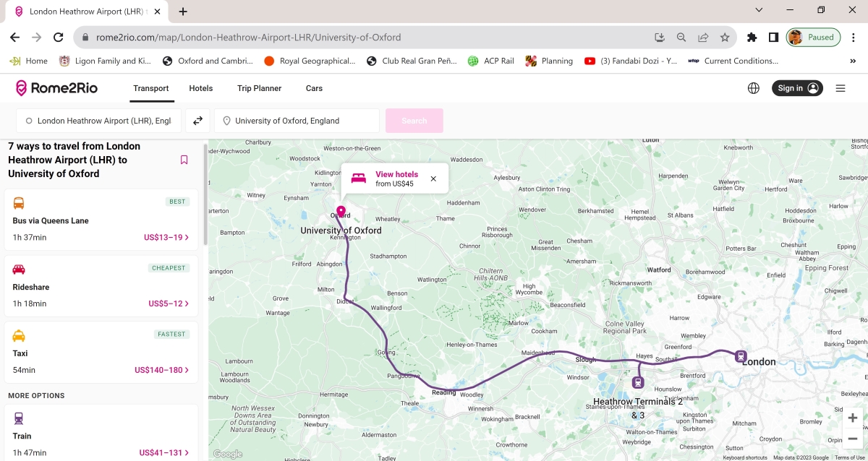Click the swap origin and destination icon

pos(197,121)
